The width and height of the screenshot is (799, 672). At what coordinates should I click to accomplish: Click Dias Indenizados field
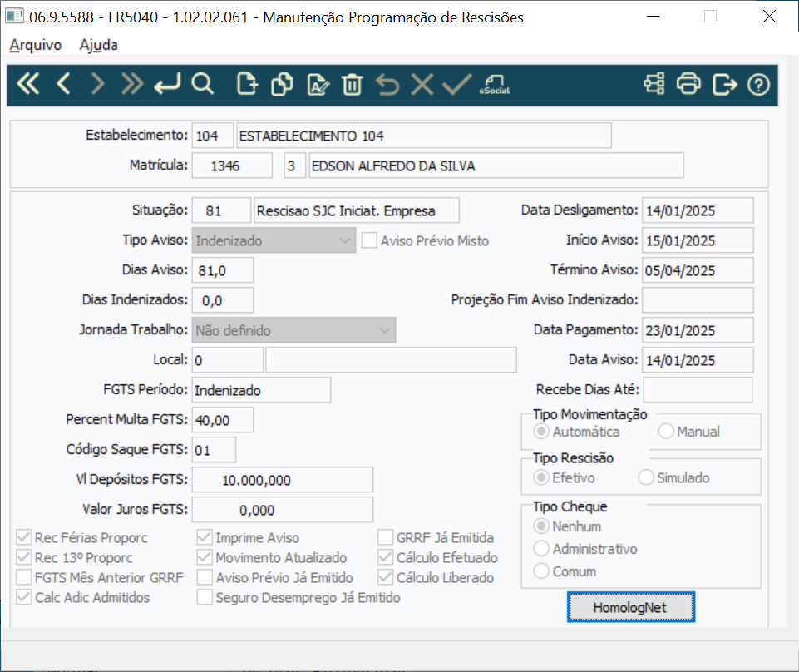tap(223, 300)
